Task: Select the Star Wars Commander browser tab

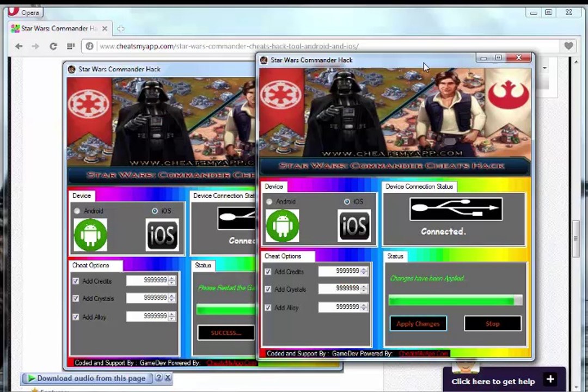Action: (x=59, y=28)
